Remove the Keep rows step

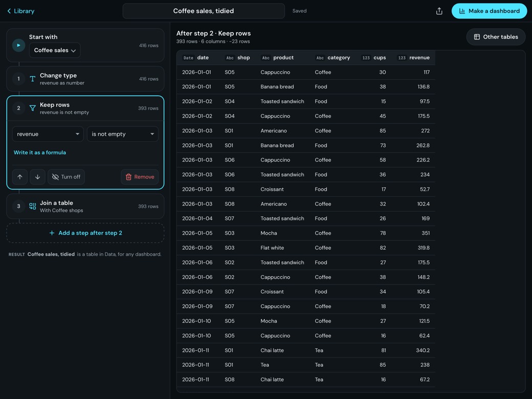coord(140,177)
